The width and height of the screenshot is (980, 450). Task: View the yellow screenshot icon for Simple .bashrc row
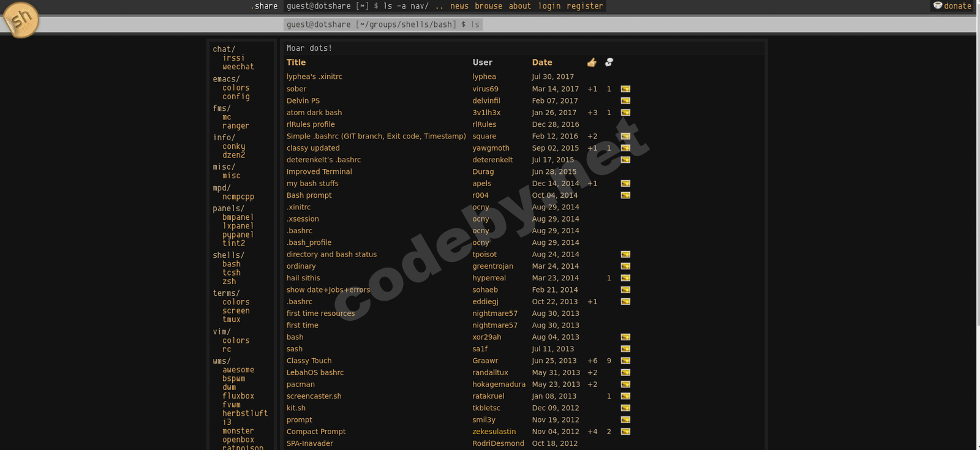[625, 137]
